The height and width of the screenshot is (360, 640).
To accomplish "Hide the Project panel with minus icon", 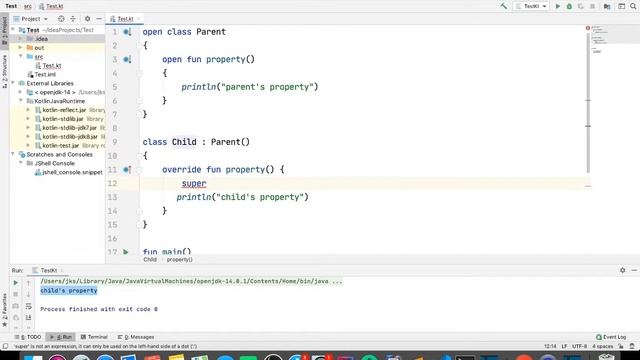I will (99, 19).
